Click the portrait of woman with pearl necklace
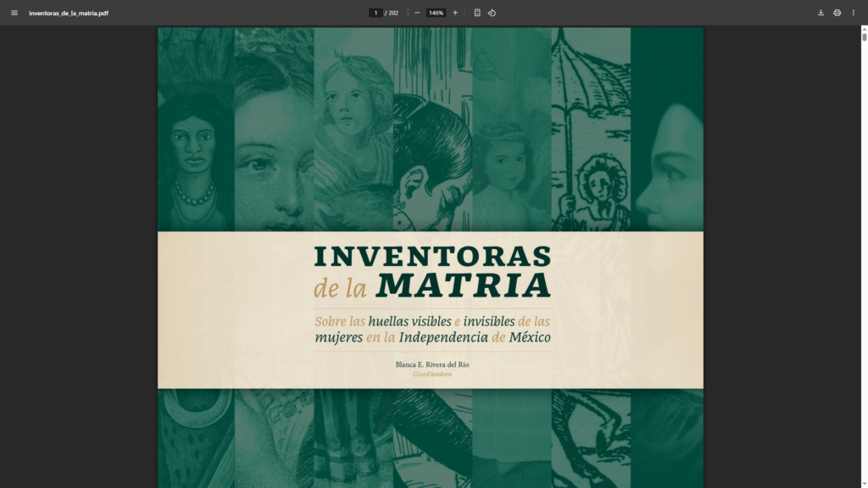The width and height of the screenshot is (868, 488). [x=196, y=130]
